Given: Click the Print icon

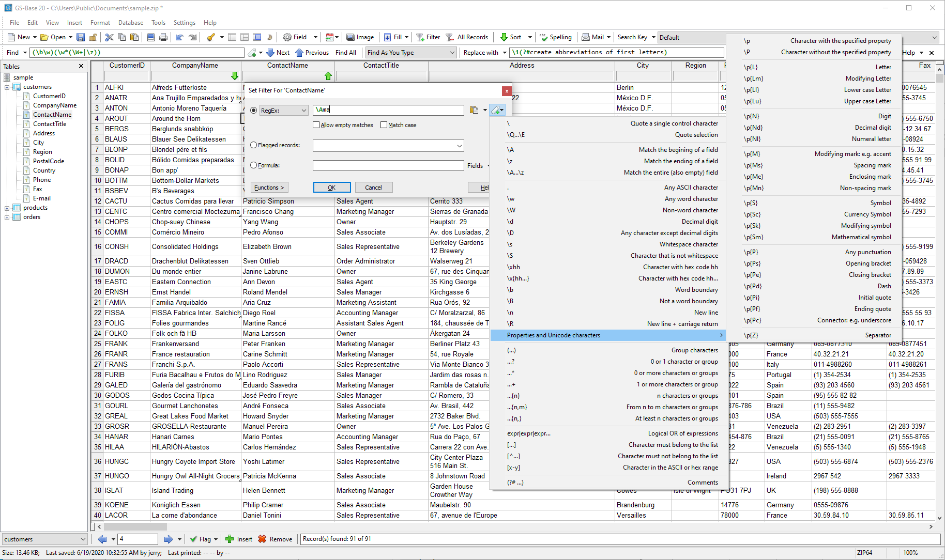Looking at the screenshot, I should click(163, 37).
